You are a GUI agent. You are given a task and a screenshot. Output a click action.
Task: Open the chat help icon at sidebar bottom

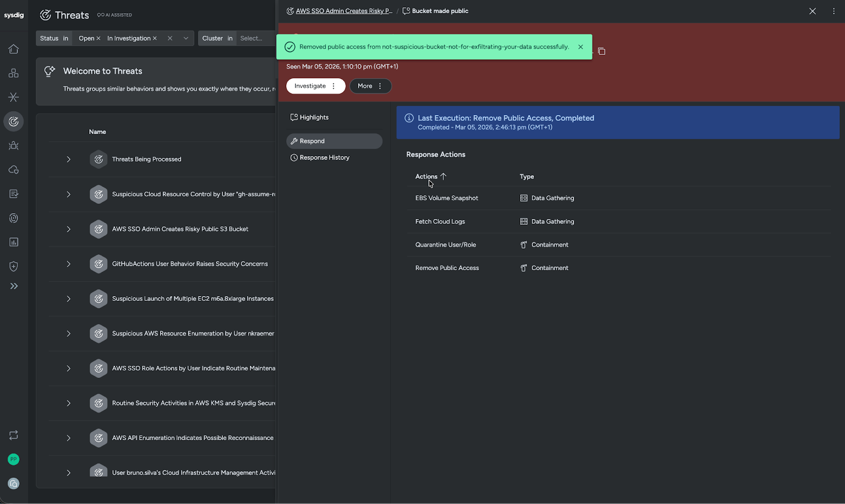click(14, 483)
